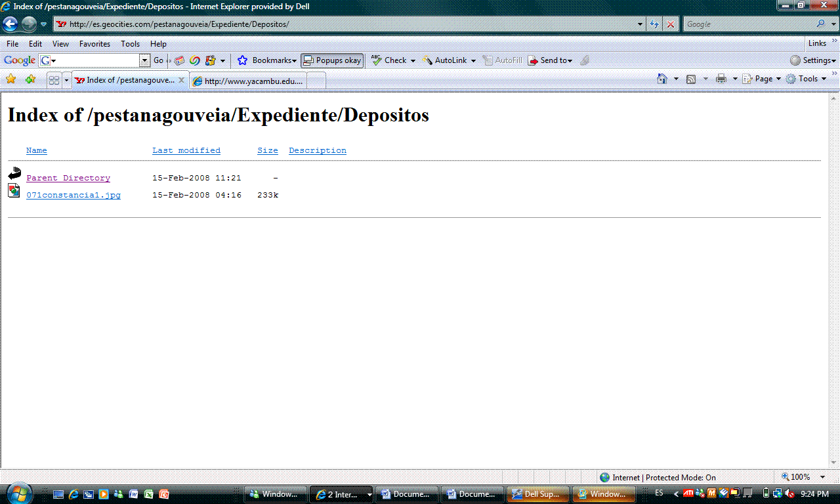Click the Go button on Google Toolbar
The image size is (840, 504).
click(x=158, y=60)
